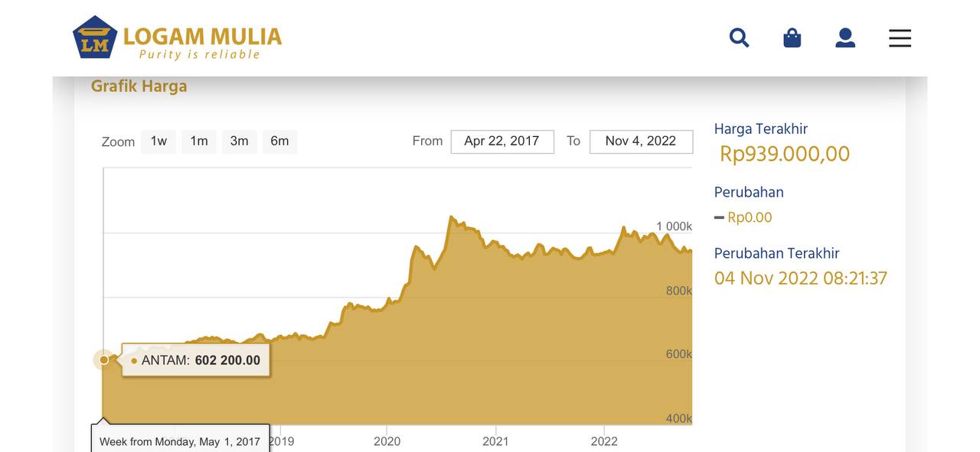980x452 pixels.
Task: Edit the To date field
Action: pyautogui.click(x=641, y=141)
